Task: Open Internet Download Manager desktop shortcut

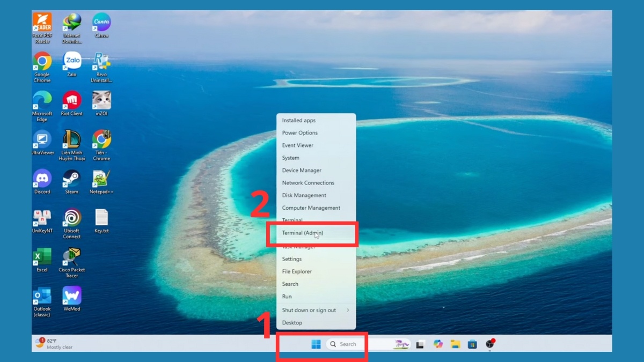Action: pos(72,28)
